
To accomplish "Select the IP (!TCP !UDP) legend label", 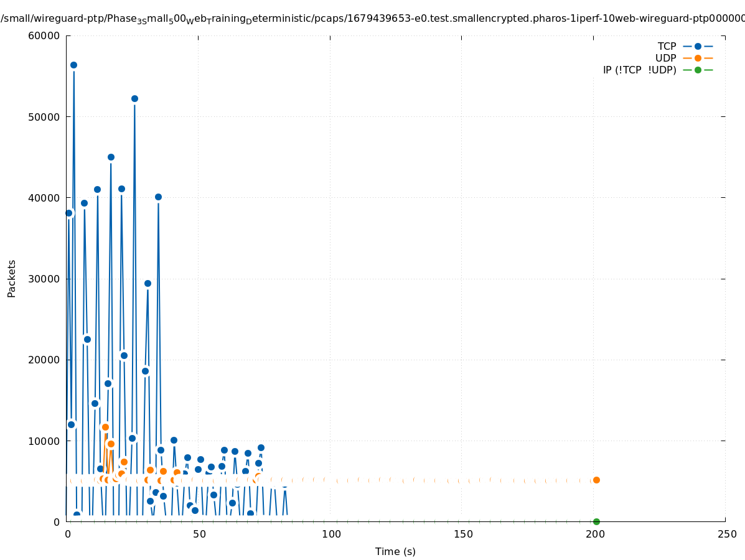I will coord(639,70).
